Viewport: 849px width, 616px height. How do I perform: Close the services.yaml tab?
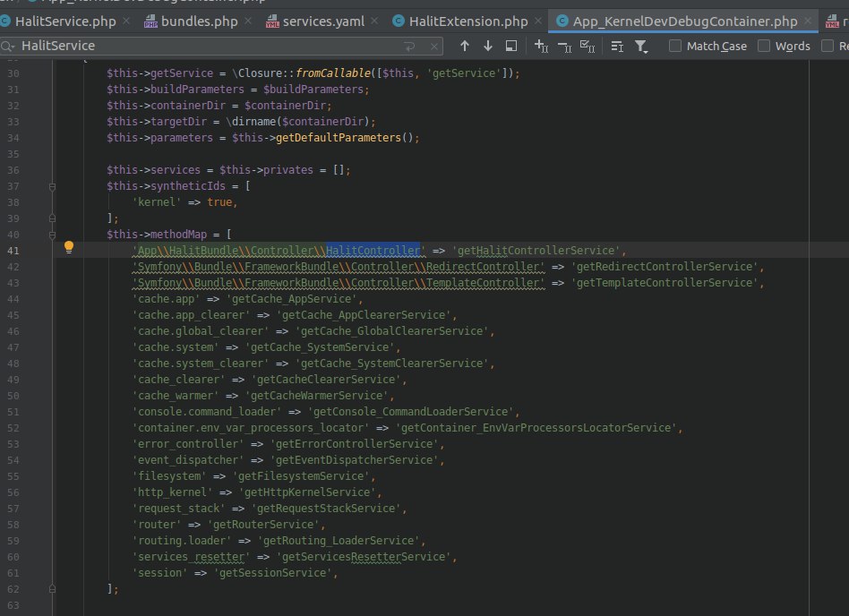coord(374,21)
